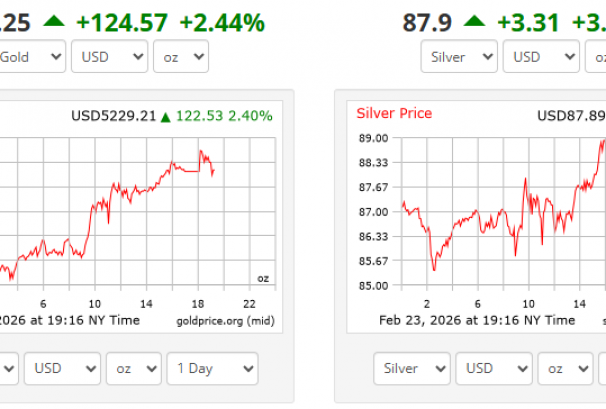This screenshot has width=606, height=409.
Task: Open the oz dropdown below the gold chart
Action: (x=134, y=368)
